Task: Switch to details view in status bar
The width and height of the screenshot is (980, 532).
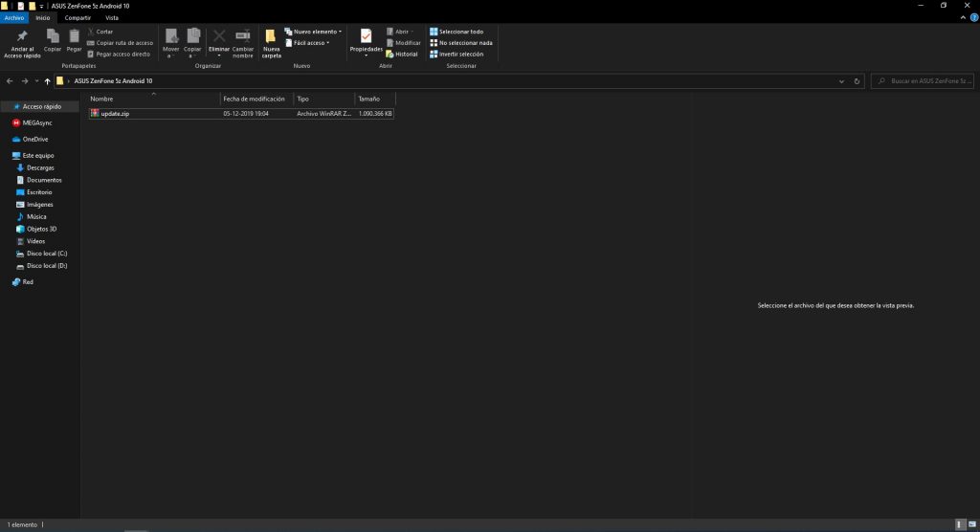Action: (960, 524)
